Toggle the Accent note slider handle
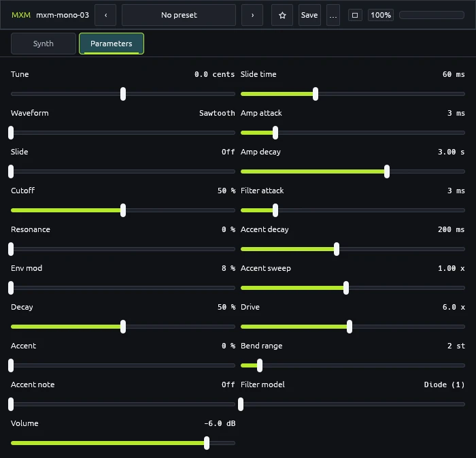 point(11,404)
